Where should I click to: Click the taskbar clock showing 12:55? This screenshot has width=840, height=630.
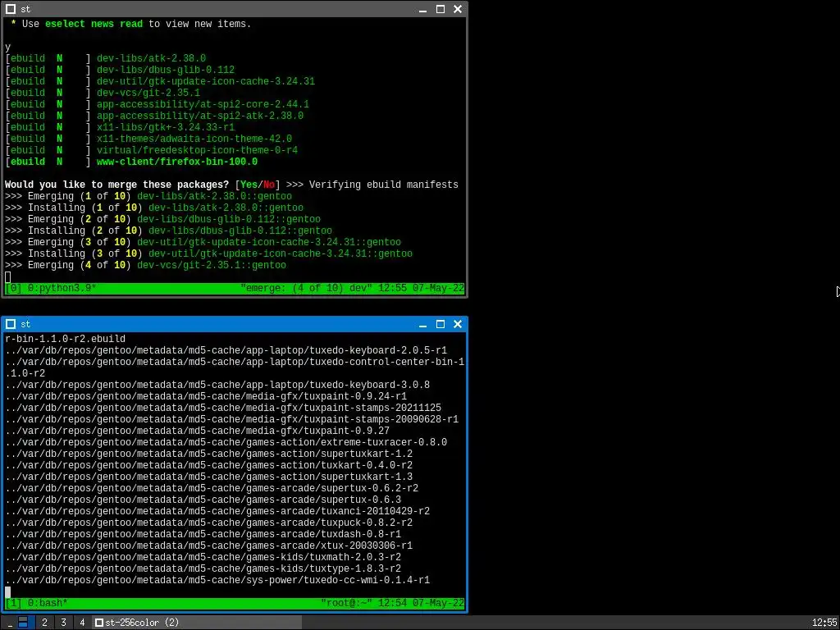[824, 623]
